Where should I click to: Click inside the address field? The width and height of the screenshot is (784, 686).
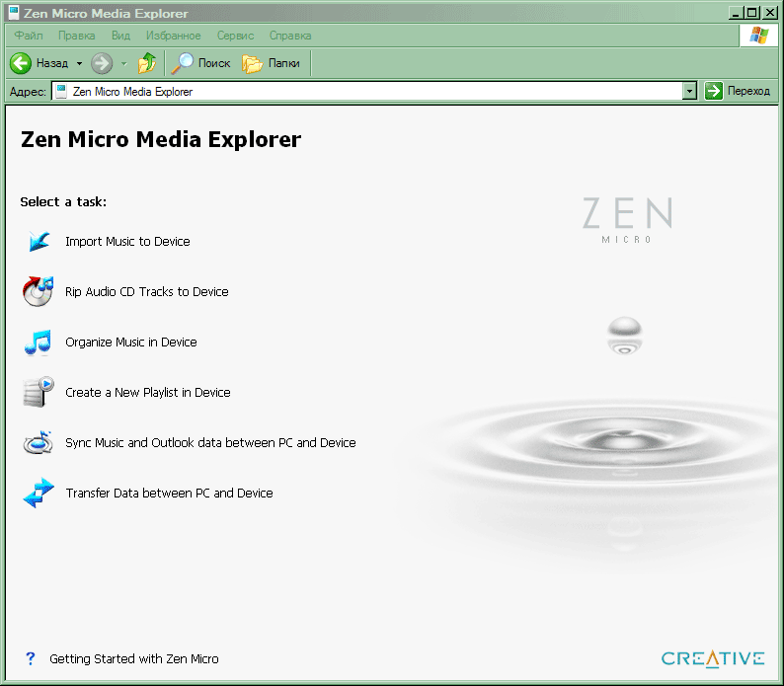pos(375,91)
